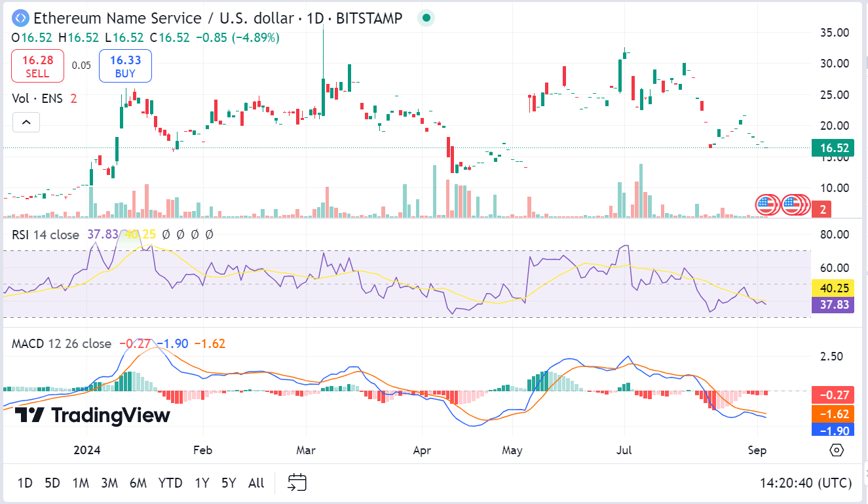Select the All time range tab
The image size is (868, 504).
(x=255, y=482)
